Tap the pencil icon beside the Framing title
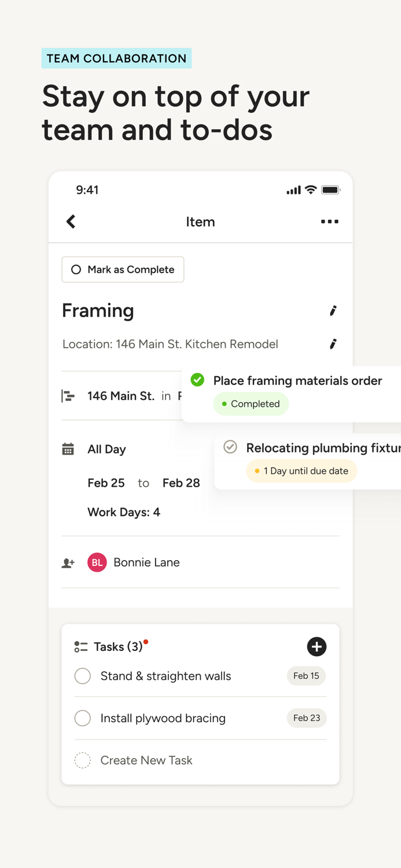Viewport: 401px width, 868px height. [333, 311]
